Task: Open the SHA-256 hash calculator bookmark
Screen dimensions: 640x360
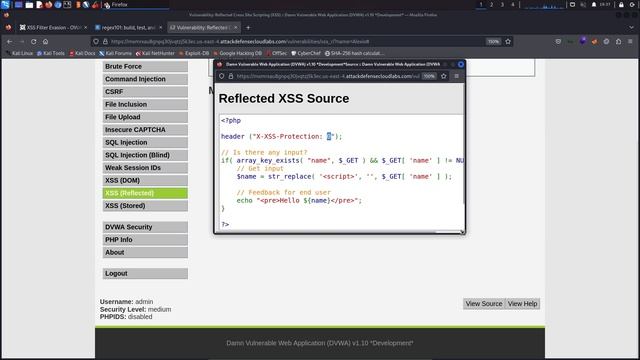Action: [354, 53]
